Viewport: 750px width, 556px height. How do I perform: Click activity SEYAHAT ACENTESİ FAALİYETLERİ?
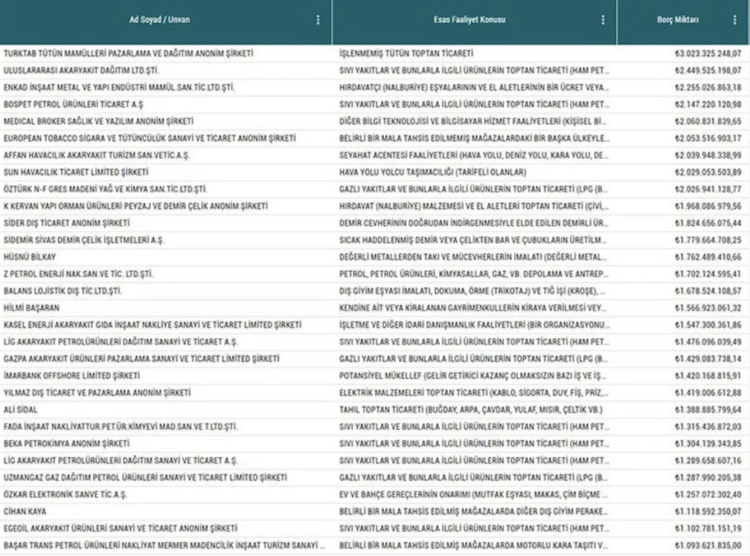point(474,156)
